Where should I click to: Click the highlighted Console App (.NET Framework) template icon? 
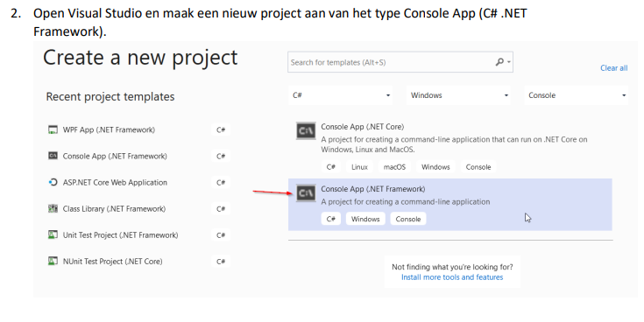[x=306, y=192]
